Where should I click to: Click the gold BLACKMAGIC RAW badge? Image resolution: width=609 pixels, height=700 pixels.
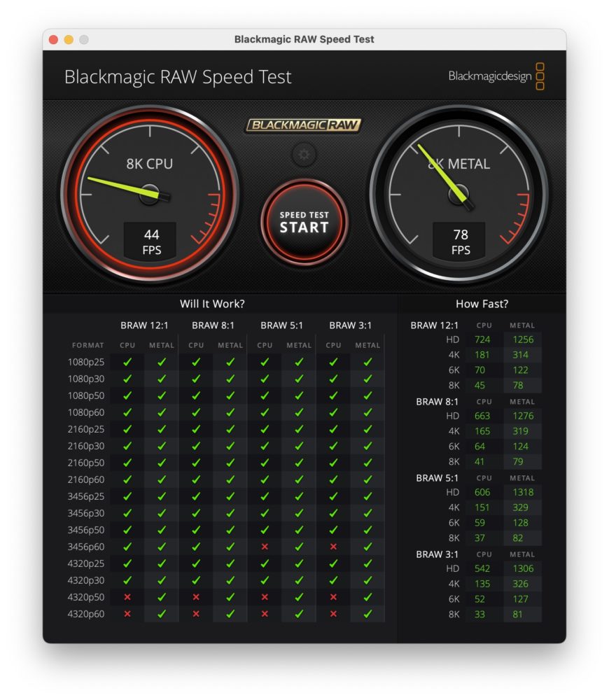(x=304, y=125)
